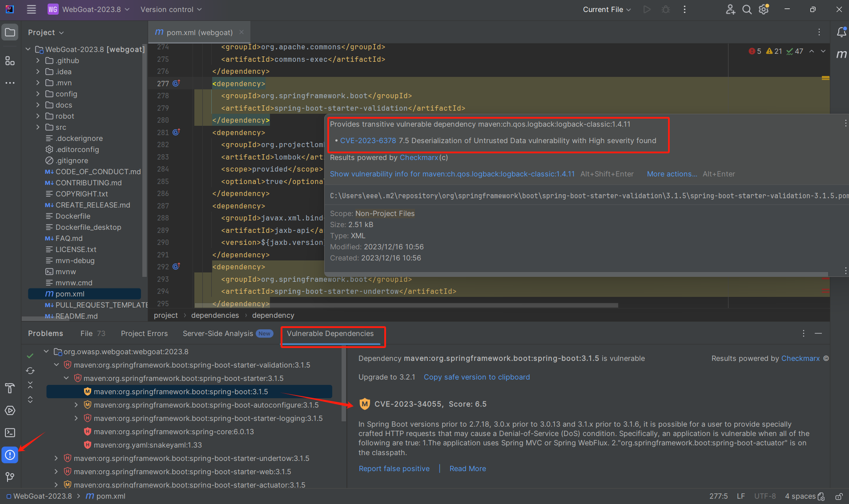Switch to the Project Errors tab

pos(144,333)
